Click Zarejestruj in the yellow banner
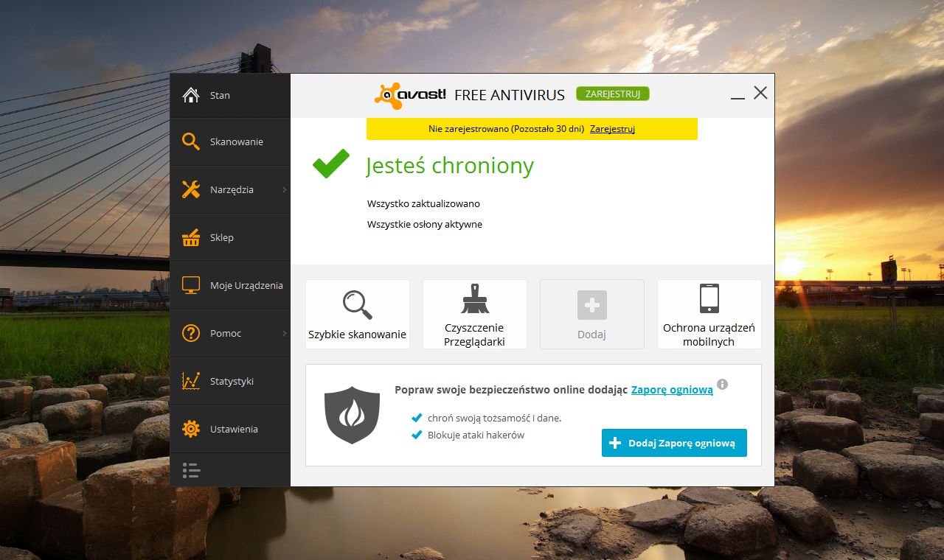 coord(612,128)
